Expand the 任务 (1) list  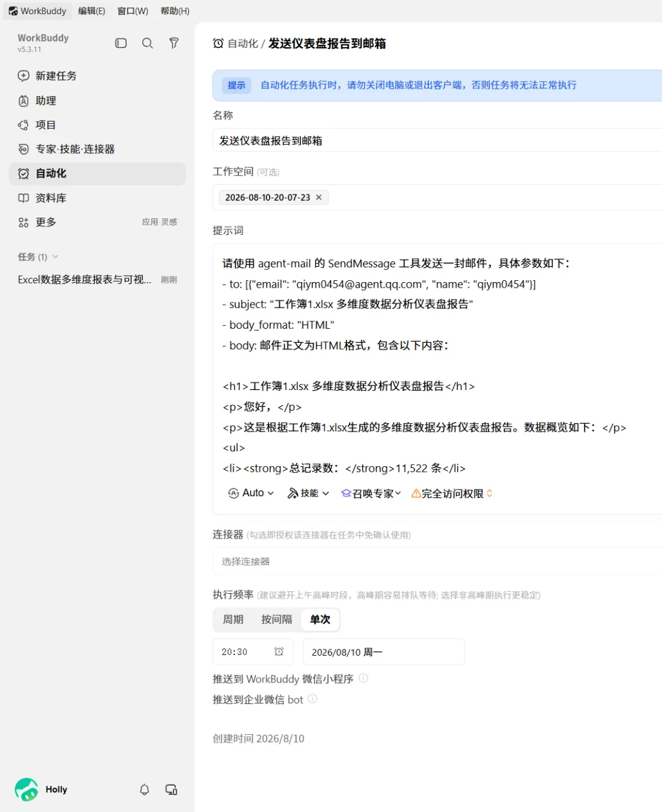point(38,257)
